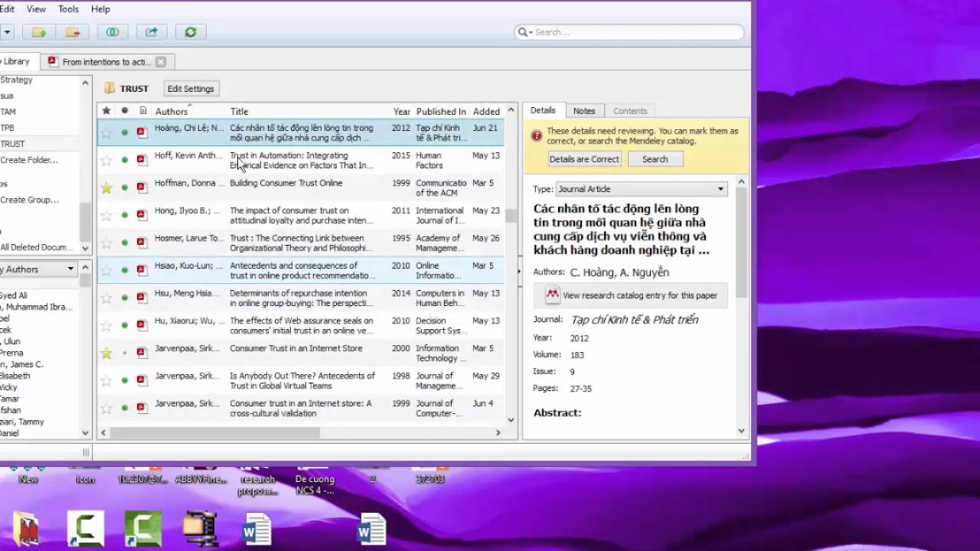Click the star column header icon
Screen dimensions: 980x551
[106, 111]
